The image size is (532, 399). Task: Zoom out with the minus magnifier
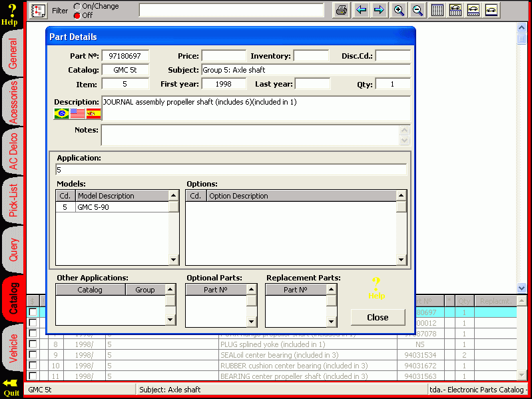[x=417, y=10]
